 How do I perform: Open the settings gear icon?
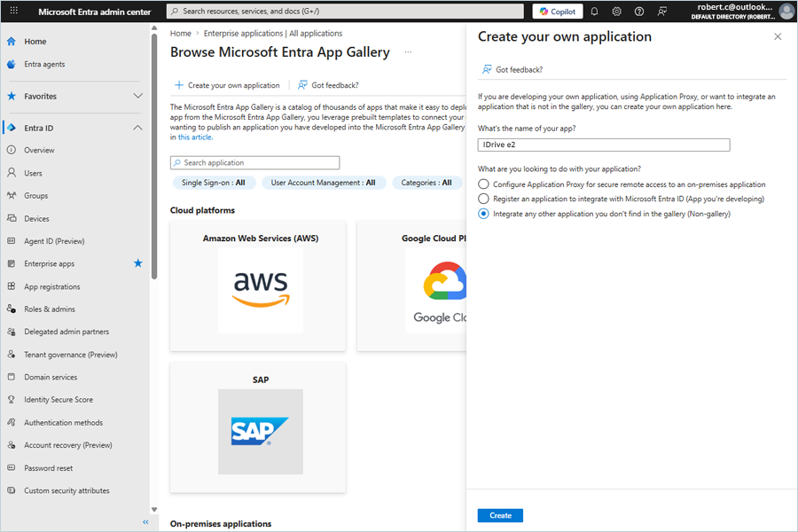pyautogui.click(x=616, y=12)
